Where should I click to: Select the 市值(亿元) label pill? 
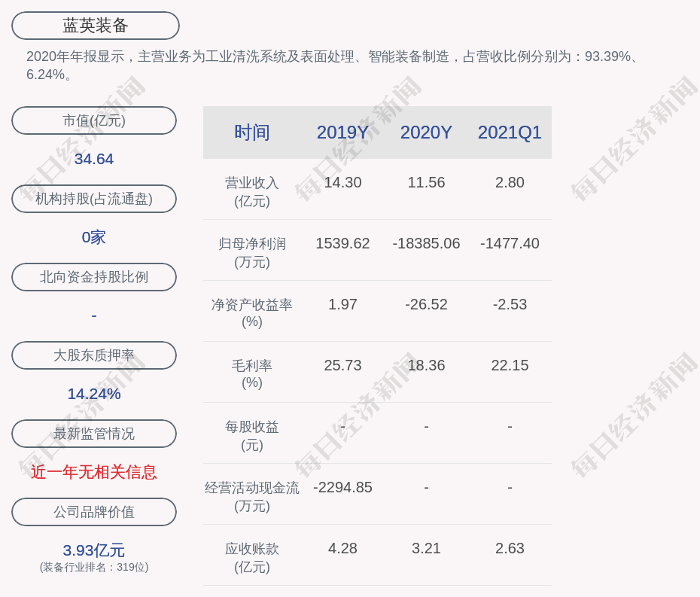[94, 120]
